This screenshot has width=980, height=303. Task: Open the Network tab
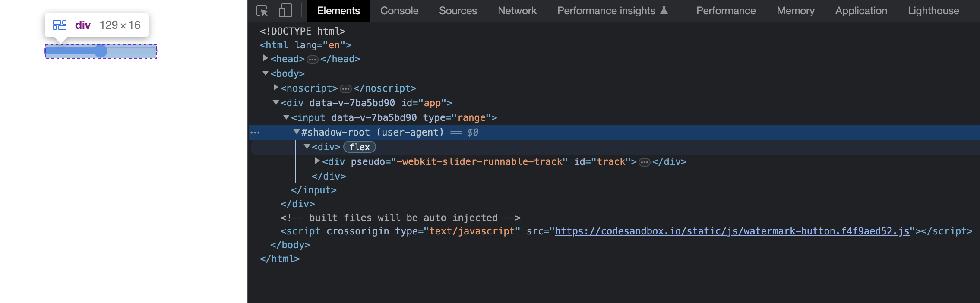tap(517, 11)
